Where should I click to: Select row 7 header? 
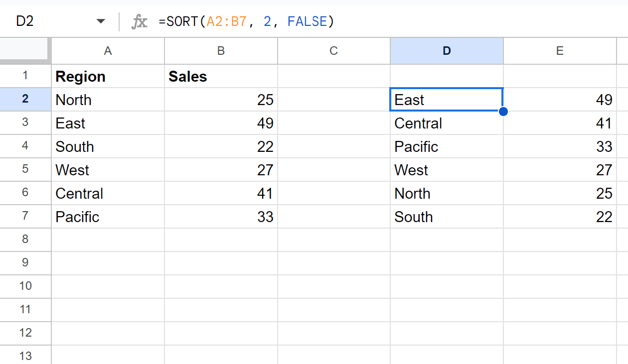click(25, 217)
